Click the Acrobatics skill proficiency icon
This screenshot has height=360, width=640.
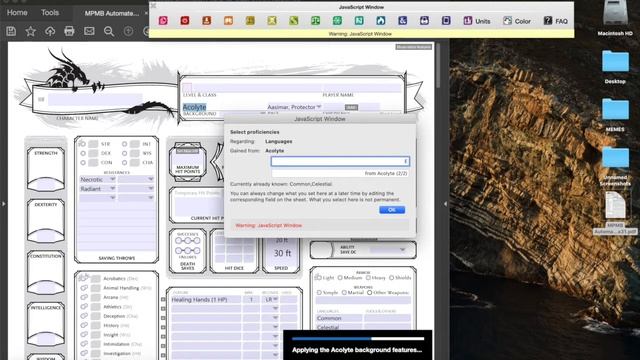coord(84,278)
